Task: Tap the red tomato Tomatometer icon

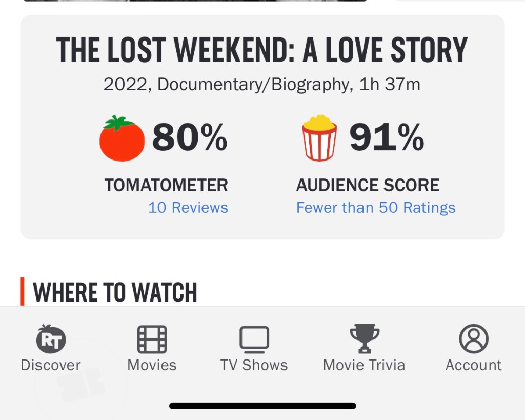Action: point(122,138)
